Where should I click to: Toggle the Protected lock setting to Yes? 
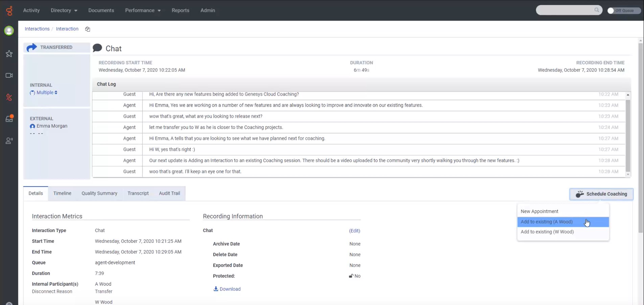point(351,276)
